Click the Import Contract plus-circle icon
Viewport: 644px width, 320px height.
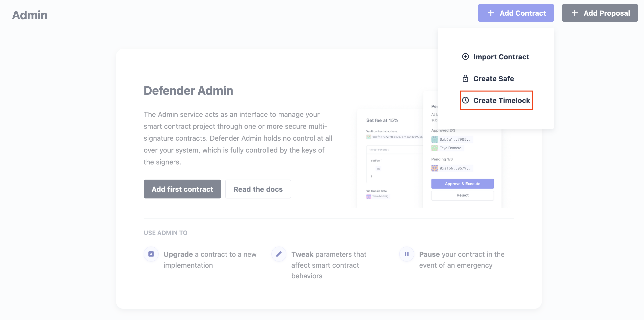pos(465,57)
